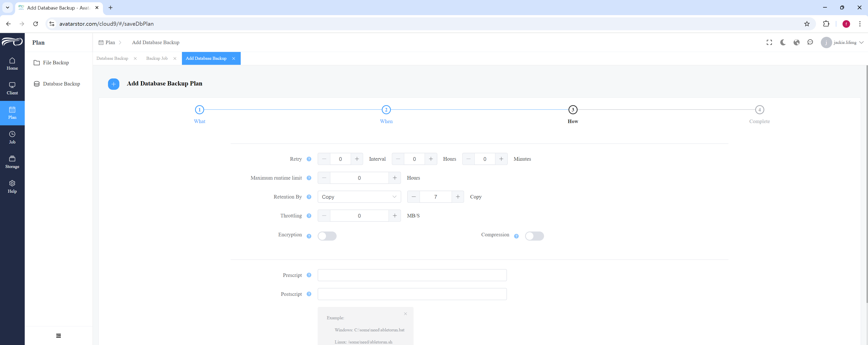Open language globe icon
868x345 pixels.
[x=797, y=42]
